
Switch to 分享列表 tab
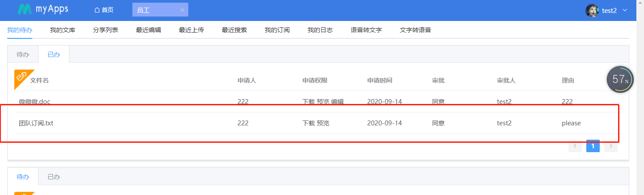[106, 30]
